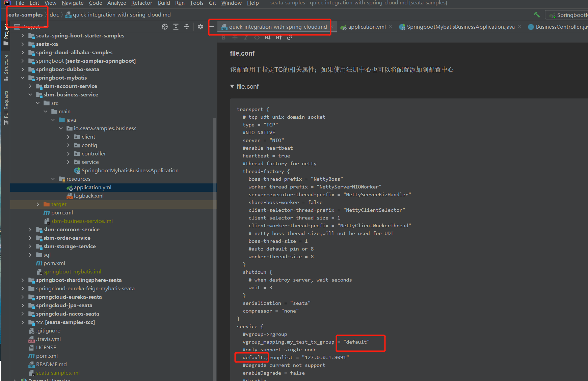Open the Git menu
This screenshot has height=381, width=588.
click(212, 3)
